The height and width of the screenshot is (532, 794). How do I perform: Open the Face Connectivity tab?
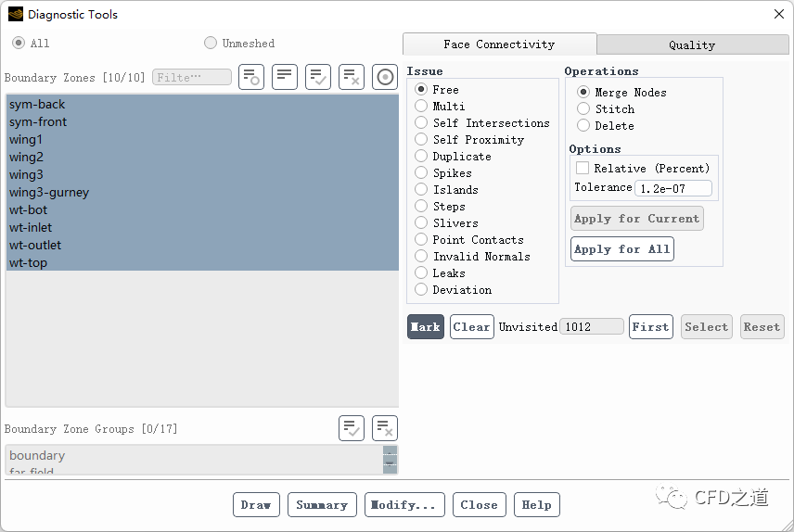pyautogui.click(x=499, y=44)
